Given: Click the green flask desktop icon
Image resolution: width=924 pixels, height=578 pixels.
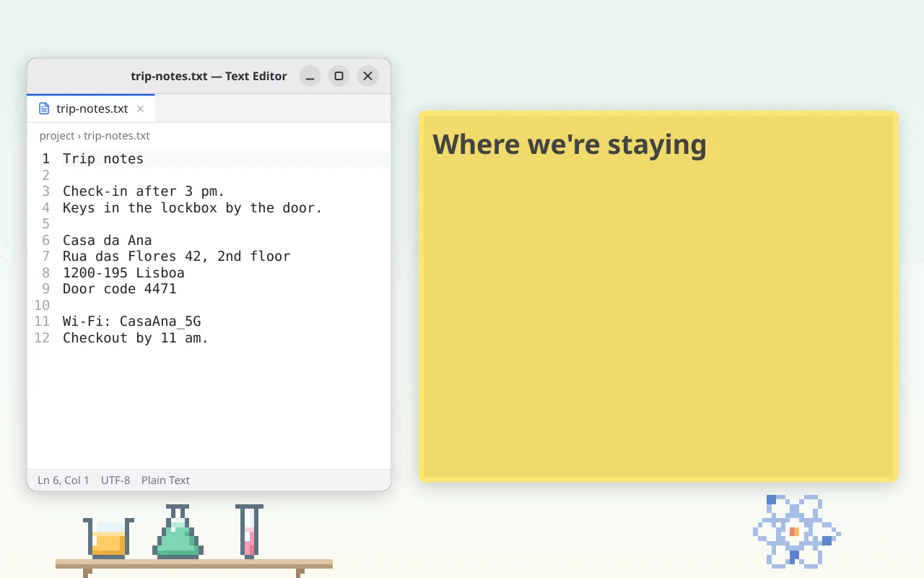Looking at the screenshot, I should [178, 532].
